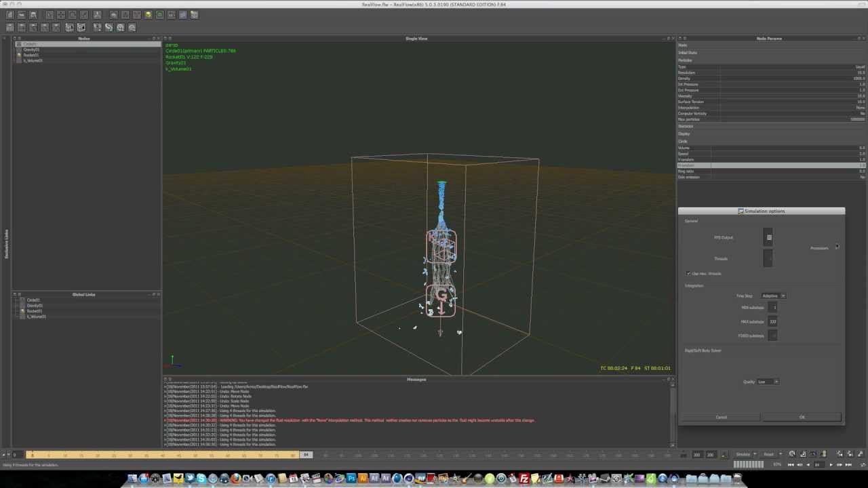Activate the Select tool in toolbar
The image size is (868, 488).
point(50,15)
